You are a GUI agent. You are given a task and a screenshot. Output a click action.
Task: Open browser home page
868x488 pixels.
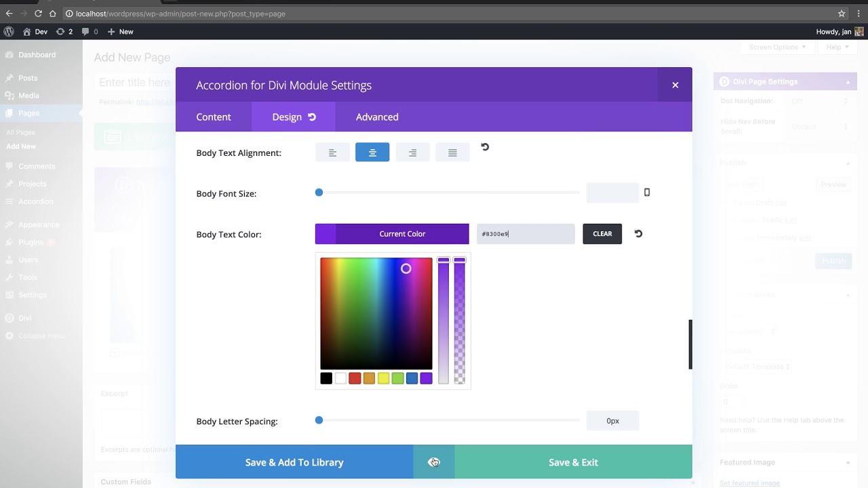pyautogui.click(x=52, y=14)
